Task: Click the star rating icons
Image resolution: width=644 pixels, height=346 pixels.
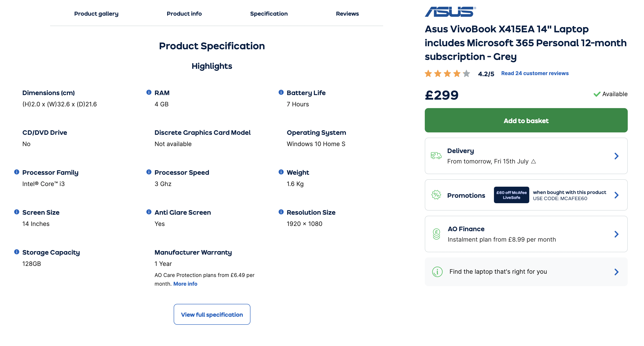Action: 447,74
